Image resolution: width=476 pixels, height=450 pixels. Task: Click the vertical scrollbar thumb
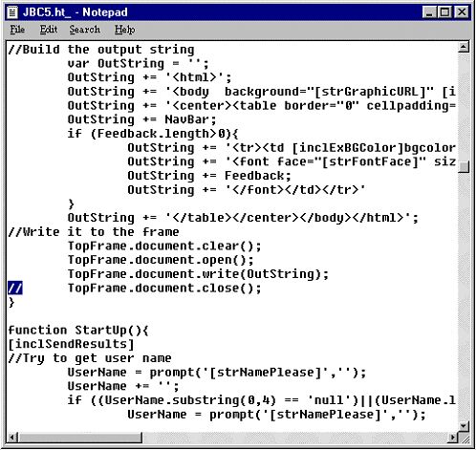(464, 166)
